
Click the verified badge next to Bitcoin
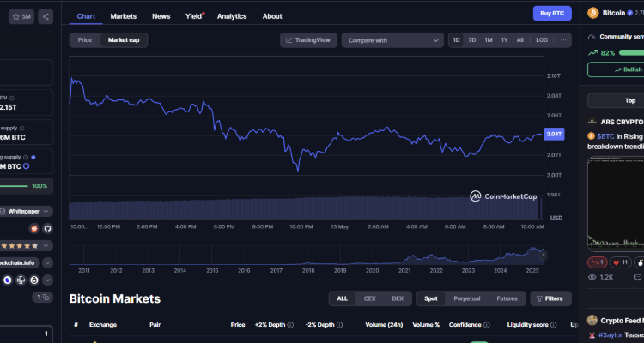[629, 13]
